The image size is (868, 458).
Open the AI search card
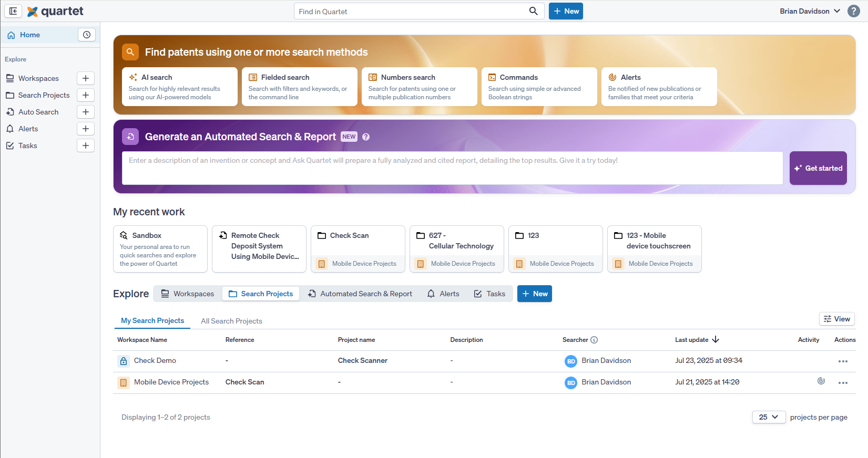pyautogui.click(x=180, y=87)
